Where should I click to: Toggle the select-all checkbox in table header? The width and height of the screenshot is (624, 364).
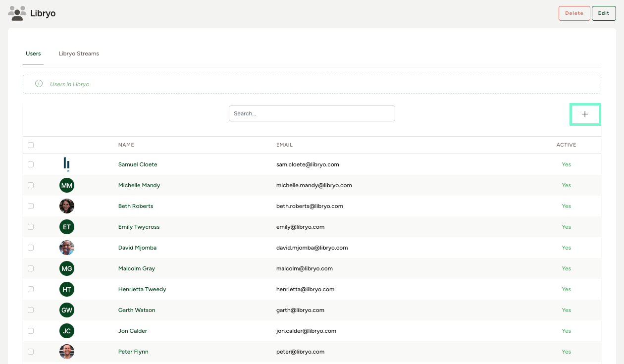point(31,145)
